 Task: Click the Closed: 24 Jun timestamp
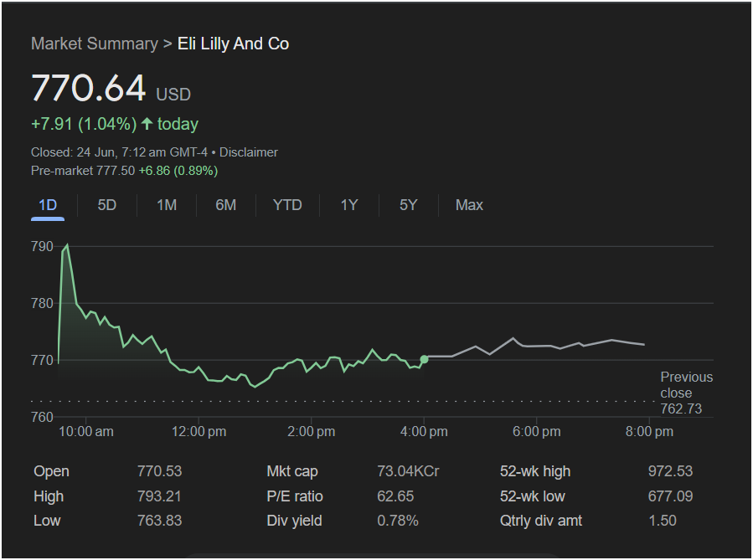tap(119, 152)
